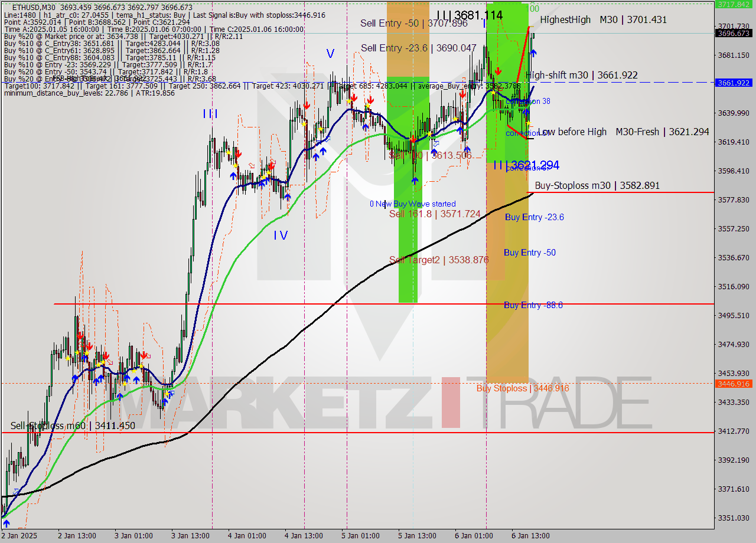Select the 'Target100: 3717.842' targets info line
The width and height of the screenshot is (756, 543).
click(x=262, y=86)
